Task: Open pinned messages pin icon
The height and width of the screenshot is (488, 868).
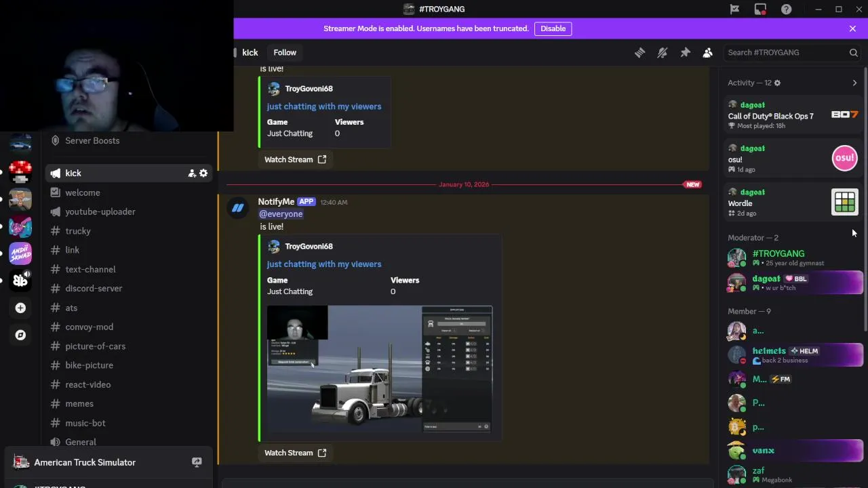Action: tap(685, 52)
